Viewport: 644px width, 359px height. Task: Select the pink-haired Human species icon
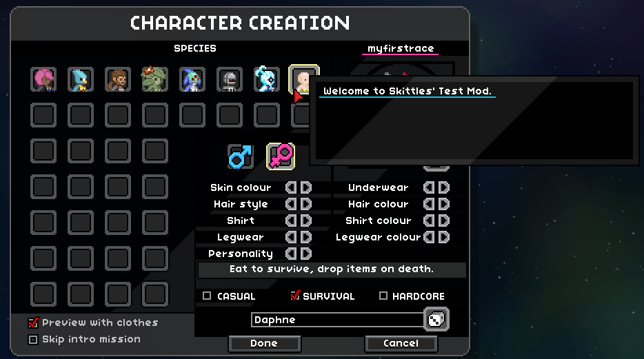pyautogui.click(x=43, y=79)
